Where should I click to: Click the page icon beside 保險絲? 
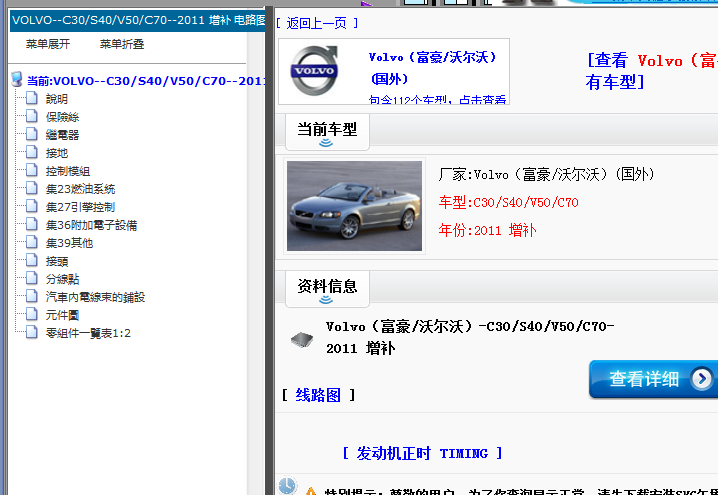coord(32,116)
